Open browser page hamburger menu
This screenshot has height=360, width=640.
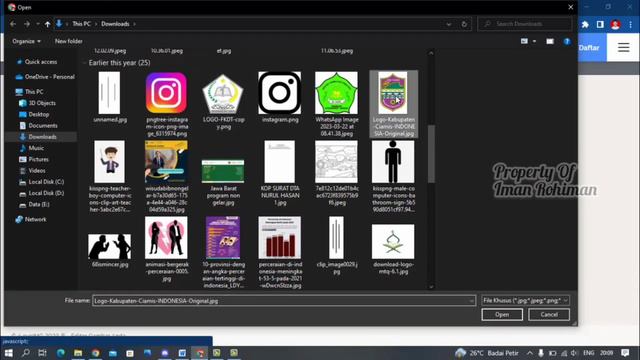point(623,48)
